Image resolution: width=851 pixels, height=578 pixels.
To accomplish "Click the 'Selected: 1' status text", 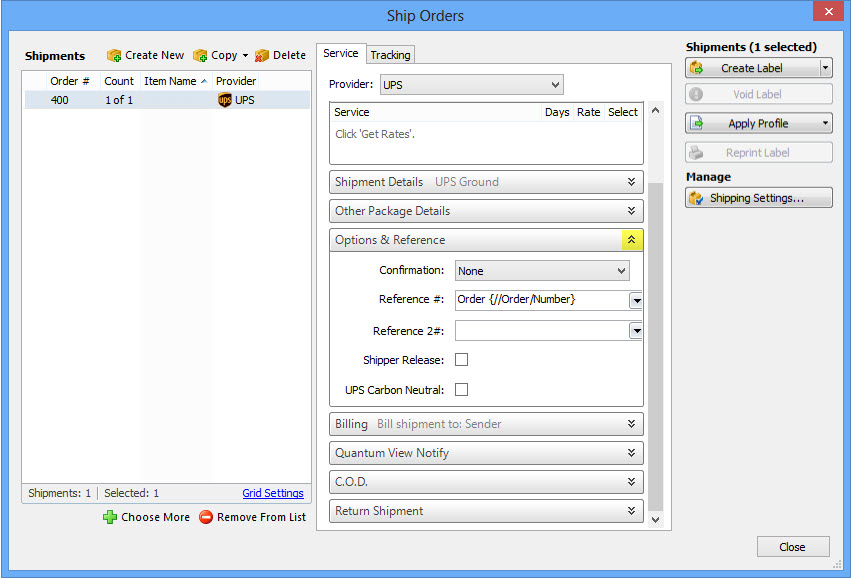I will (132, 493).
